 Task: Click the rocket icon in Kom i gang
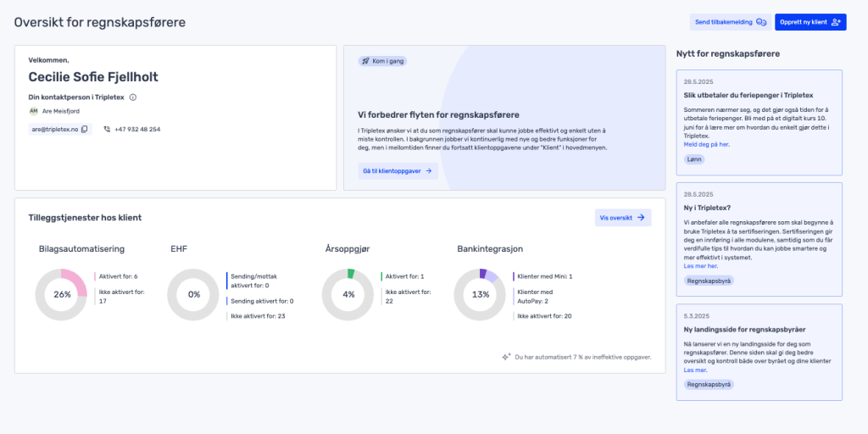[x=364, y=61]
